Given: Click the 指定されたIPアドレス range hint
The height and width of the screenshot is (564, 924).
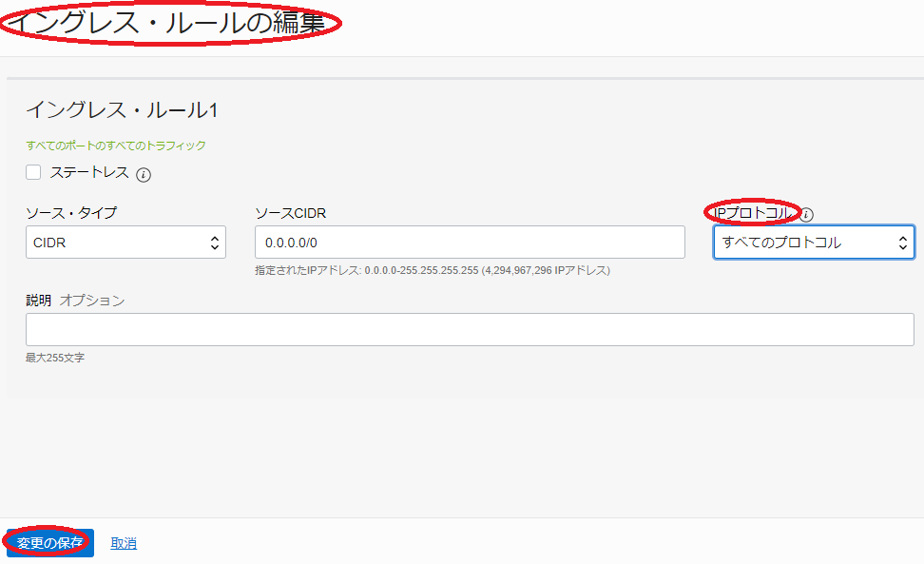Looking at the screenshot, I should click(x=432, y=270).
